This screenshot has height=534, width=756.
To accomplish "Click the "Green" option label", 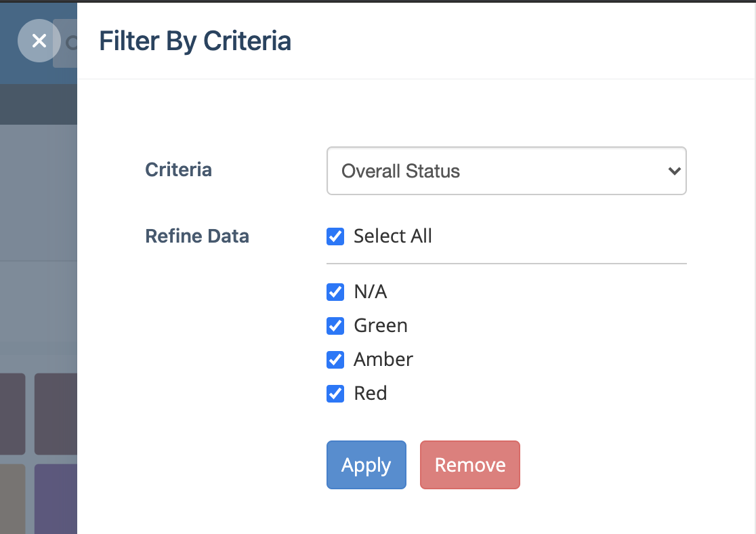I will (381, 326).
